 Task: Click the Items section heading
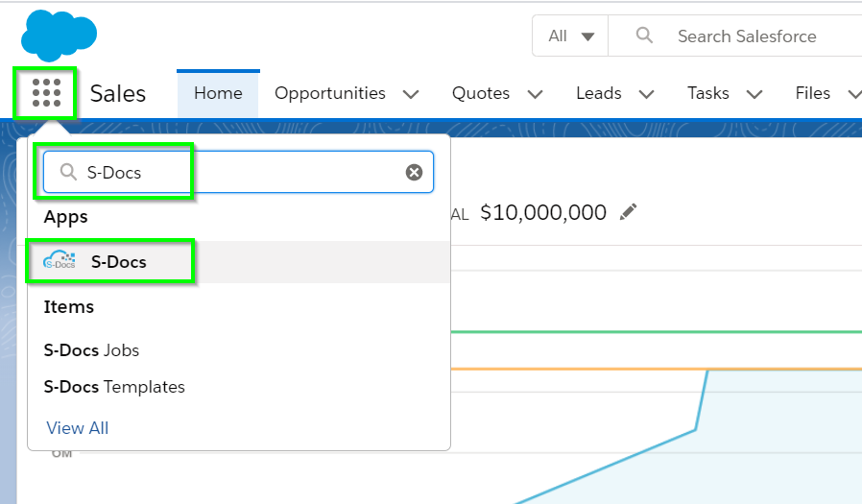pyautogui.click(x=69, y=306)
